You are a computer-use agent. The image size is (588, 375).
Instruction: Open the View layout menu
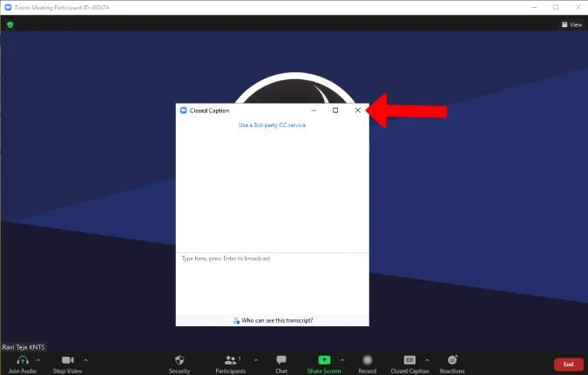click(571, 24)
